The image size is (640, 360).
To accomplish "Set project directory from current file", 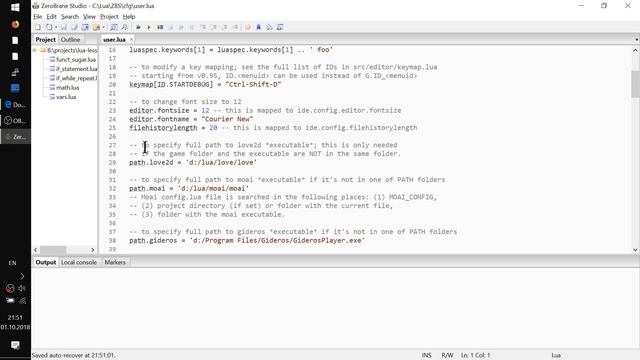I will click(x=85, y=27).
